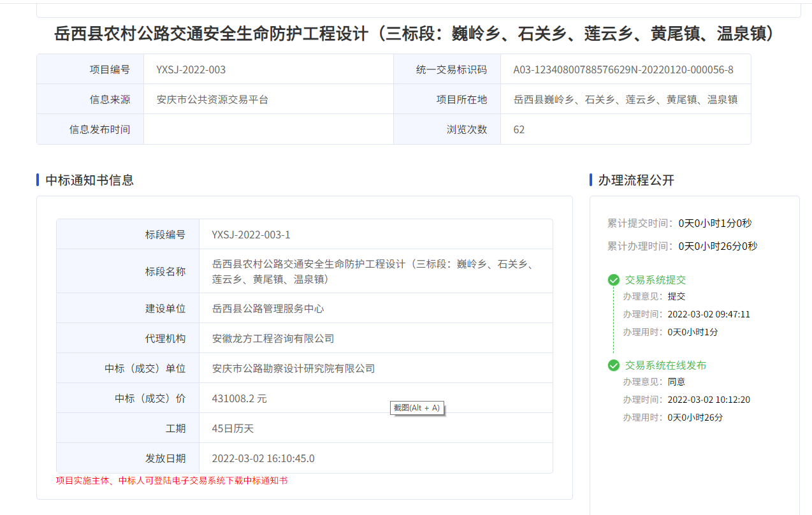Click the green checkmark beside 交易系统提交
This screenshot has width=812, height=515.
[614, 280]
